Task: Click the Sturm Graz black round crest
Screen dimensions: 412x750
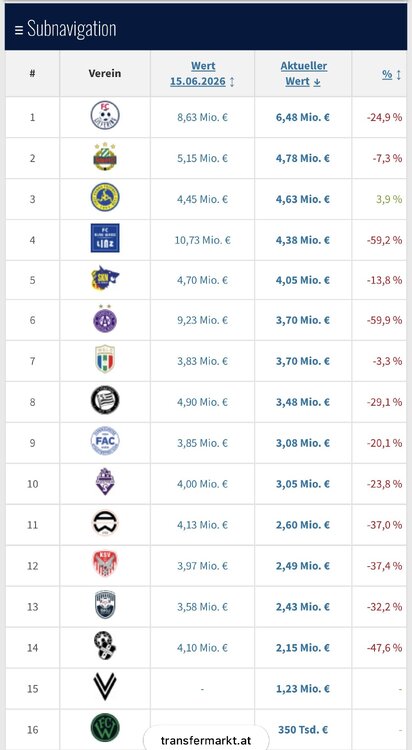Action: [105, 400]
